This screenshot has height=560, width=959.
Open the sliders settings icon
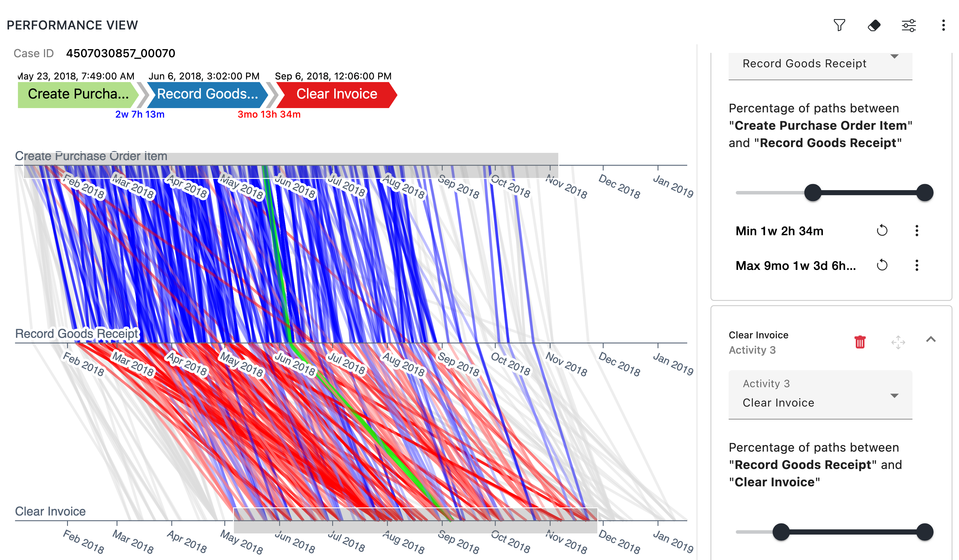tap(909, 25)
